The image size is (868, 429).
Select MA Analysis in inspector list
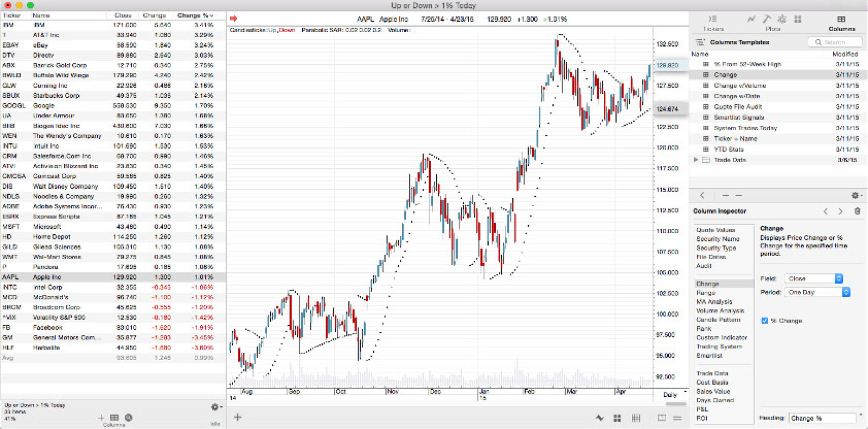pos(714,302)
